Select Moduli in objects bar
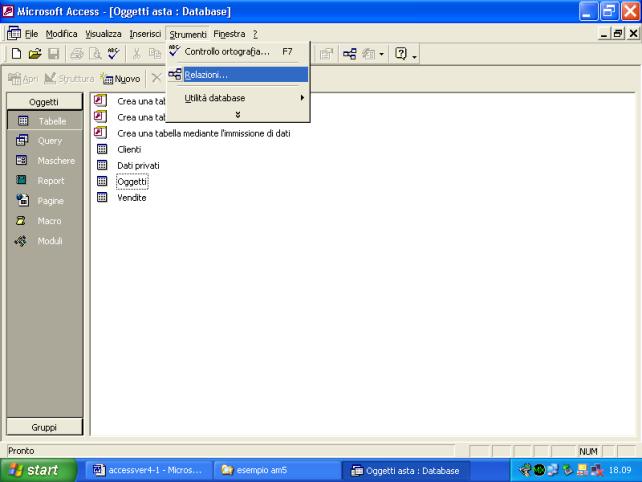642x482 pixels. [x=44, y=241]
